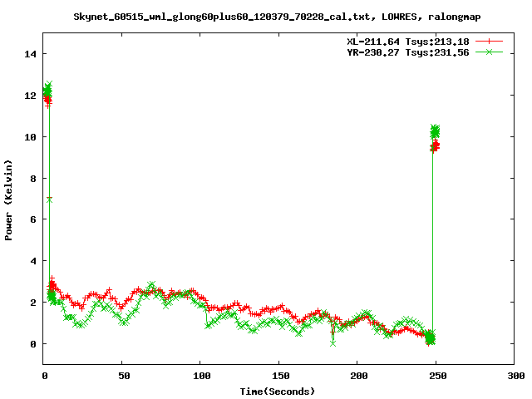532x399 pixels.
Task: Click the y-axis tick label 10
Action: pyautogui.click(x=31, y=136)
